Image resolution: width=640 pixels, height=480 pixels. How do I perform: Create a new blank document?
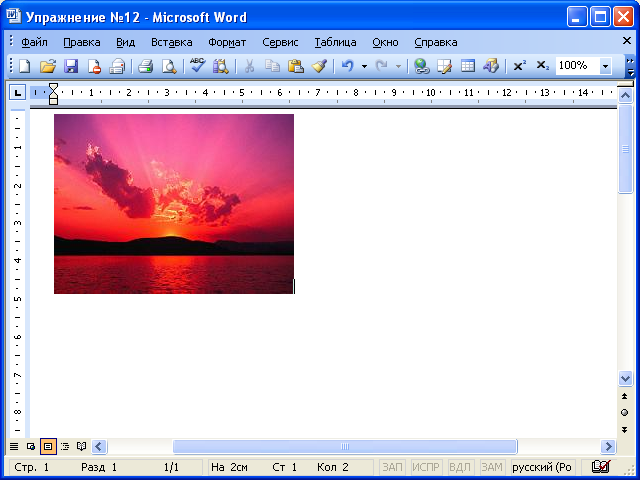click(x=25, y=66)
